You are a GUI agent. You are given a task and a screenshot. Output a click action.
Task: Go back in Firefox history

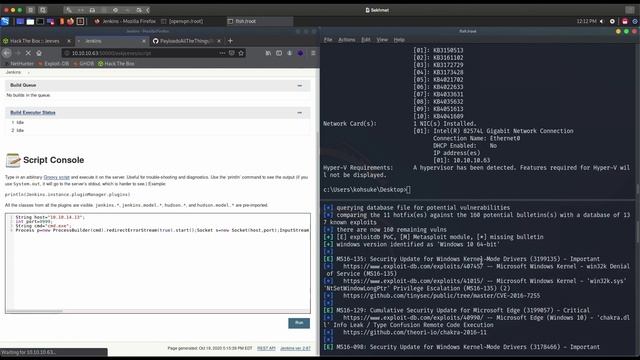[x=7, y=53]
